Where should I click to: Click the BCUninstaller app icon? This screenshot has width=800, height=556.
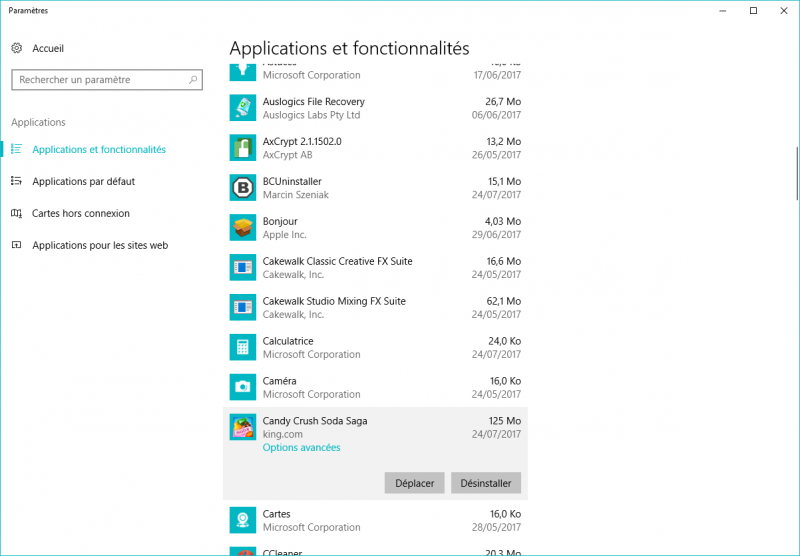tap(243, 188)
